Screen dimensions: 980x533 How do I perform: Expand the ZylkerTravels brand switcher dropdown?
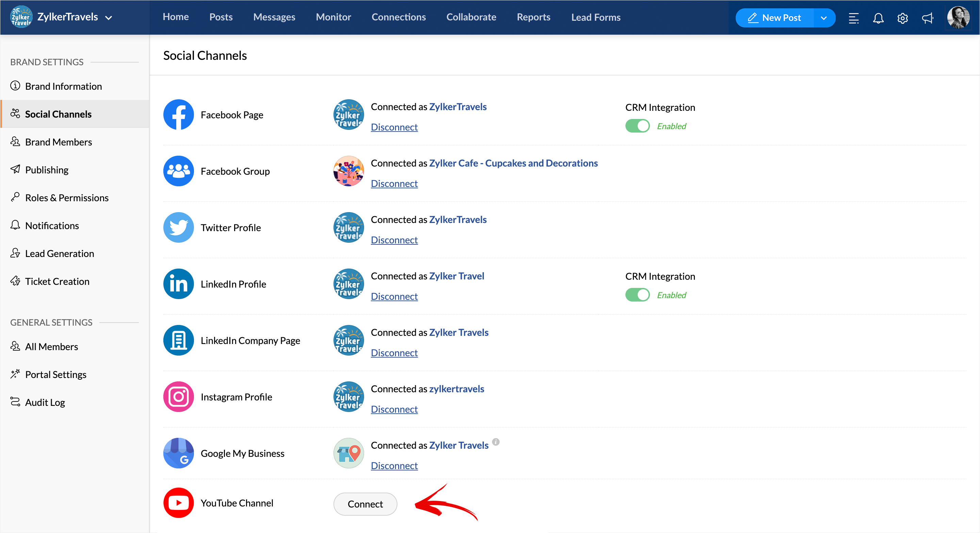[x=109, y=18]
